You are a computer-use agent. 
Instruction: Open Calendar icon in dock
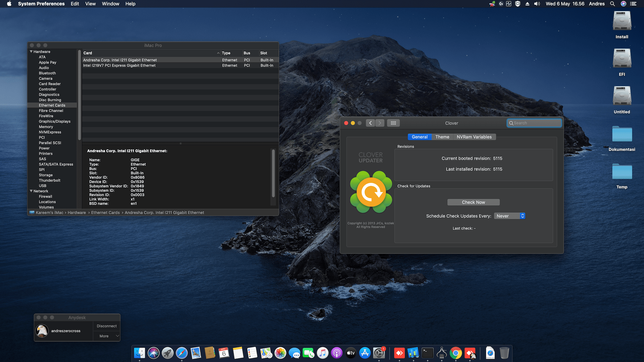[x=224, y=353]
